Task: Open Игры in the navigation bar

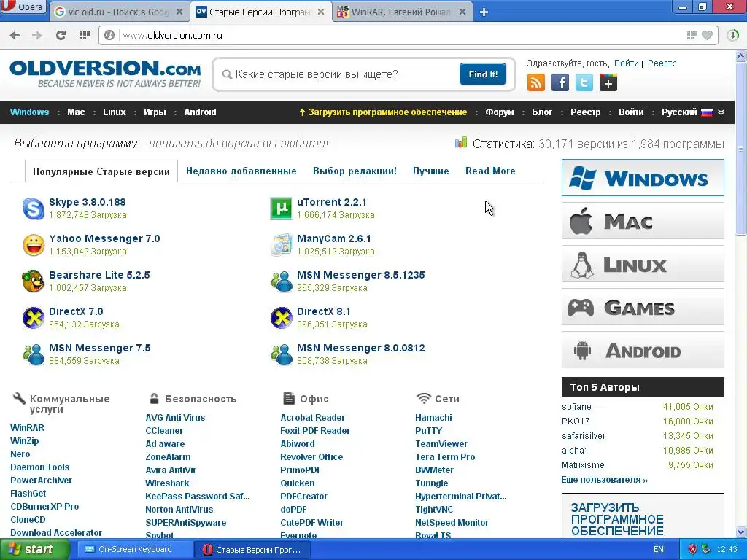Action: (155, 112)
